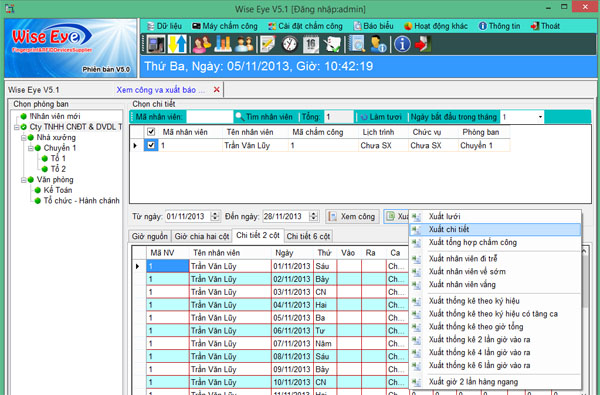The image size is (600, 395).
Task: Click the Đến ngày date spinner
Action: pyautogui.click(x=313, y=216)
